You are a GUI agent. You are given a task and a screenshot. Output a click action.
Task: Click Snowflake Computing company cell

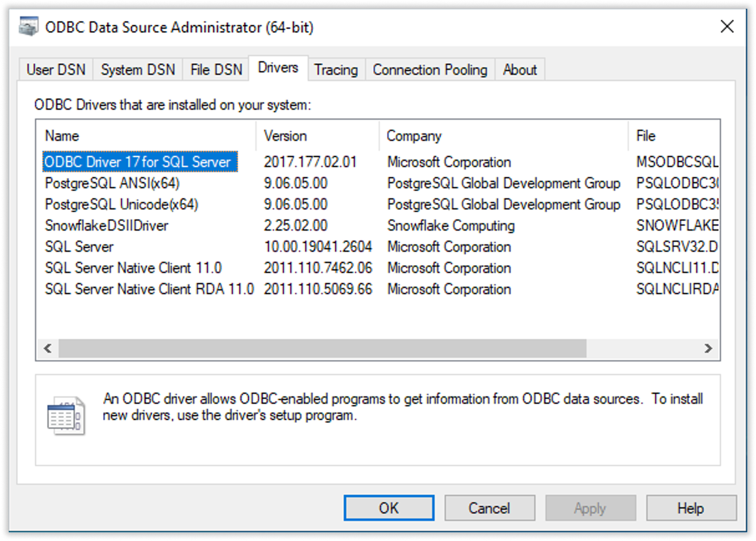451,226
